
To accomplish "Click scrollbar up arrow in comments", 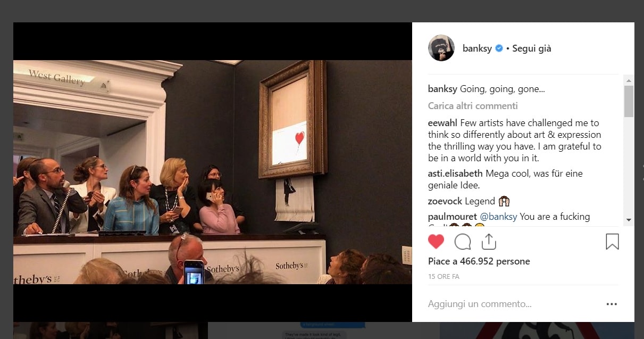I will click(x=629, y=81).
